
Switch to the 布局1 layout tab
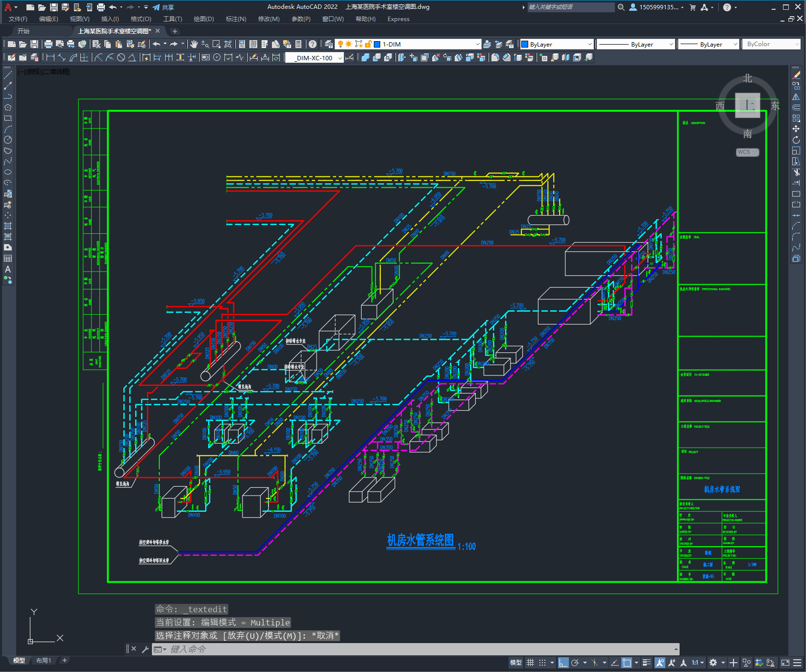[44, 660]
